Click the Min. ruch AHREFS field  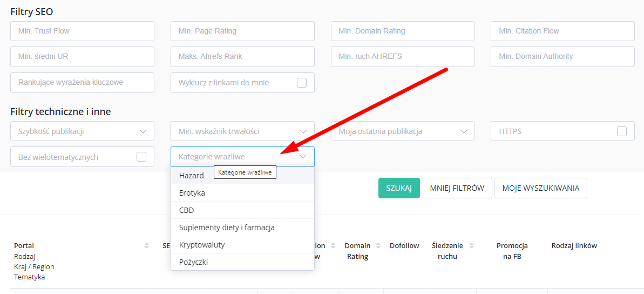pyautogui.click(x=403, y=57)
